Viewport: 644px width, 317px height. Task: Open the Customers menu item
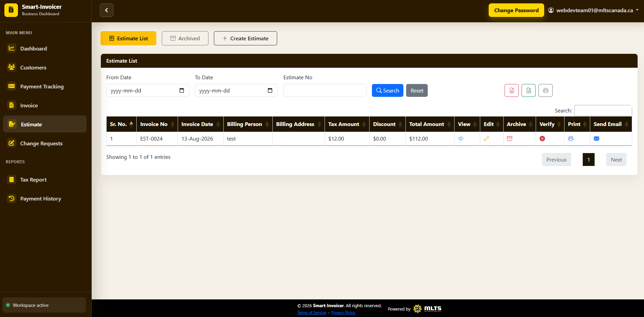45,67
